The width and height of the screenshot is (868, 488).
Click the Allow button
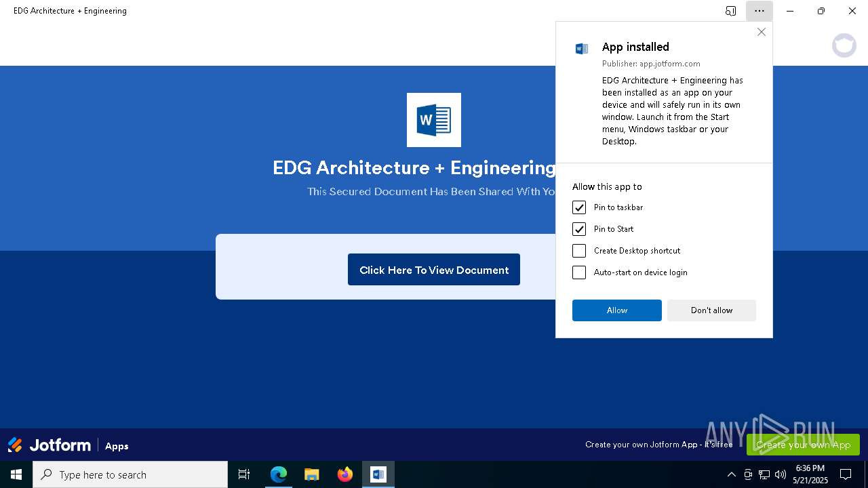click(617, 310)
